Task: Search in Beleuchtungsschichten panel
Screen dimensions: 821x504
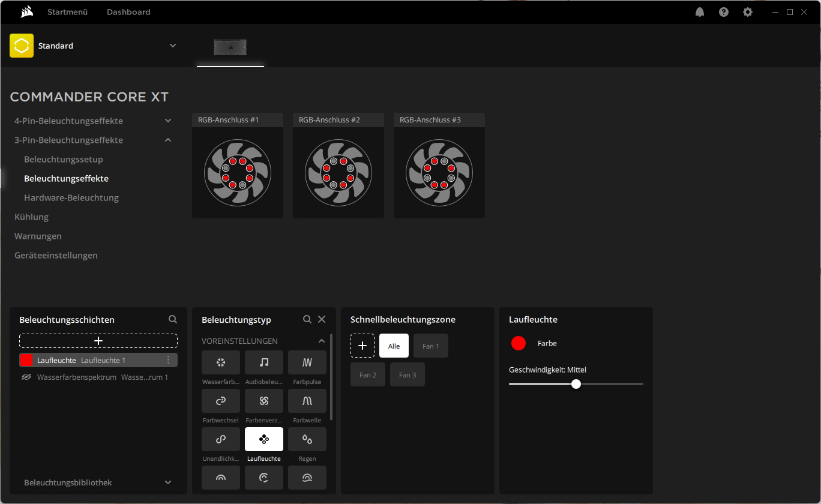Action: point(173,320)
